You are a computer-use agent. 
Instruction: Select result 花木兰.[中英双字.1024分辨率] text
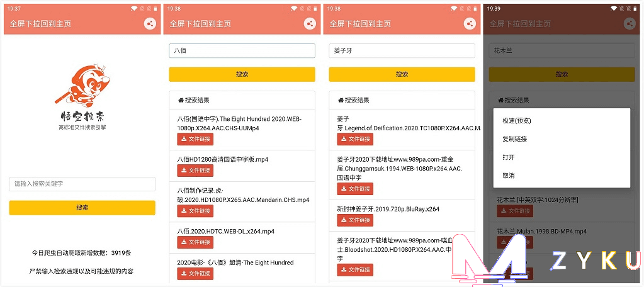tap(538, 200)
